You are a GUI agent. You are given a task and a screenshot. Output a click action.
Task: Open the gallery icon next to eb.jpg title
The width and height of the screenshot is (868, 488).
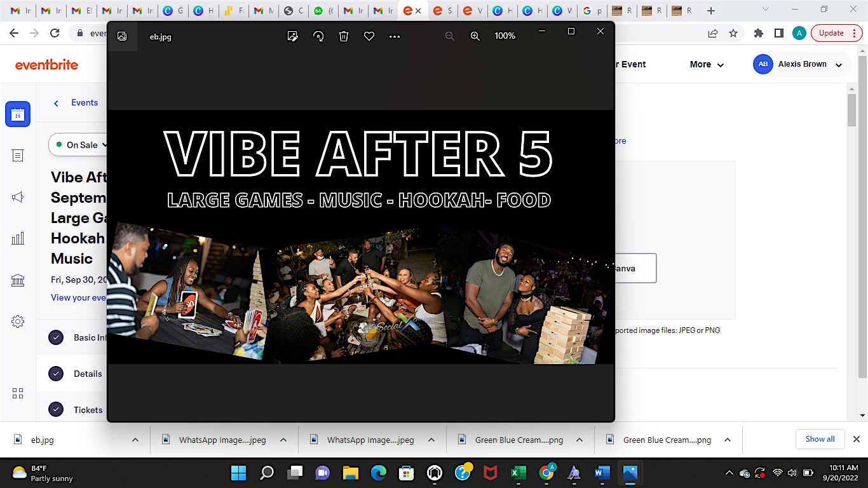[x=122, y=36]
